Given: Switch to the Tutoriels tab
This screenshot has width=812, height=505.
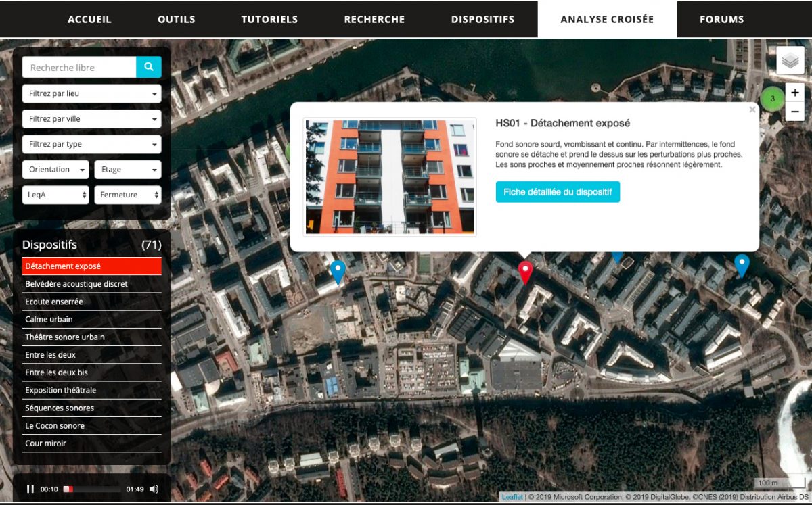Looking at the screenshot, I should coord(269,19).
